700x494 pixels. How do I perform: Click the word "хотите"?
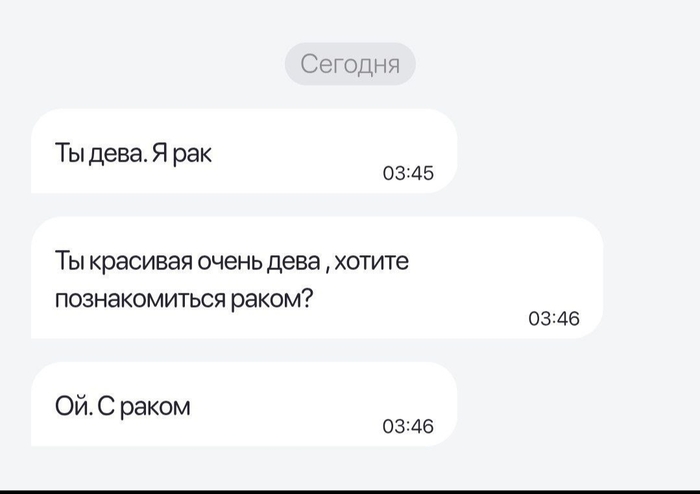point(371,261)
